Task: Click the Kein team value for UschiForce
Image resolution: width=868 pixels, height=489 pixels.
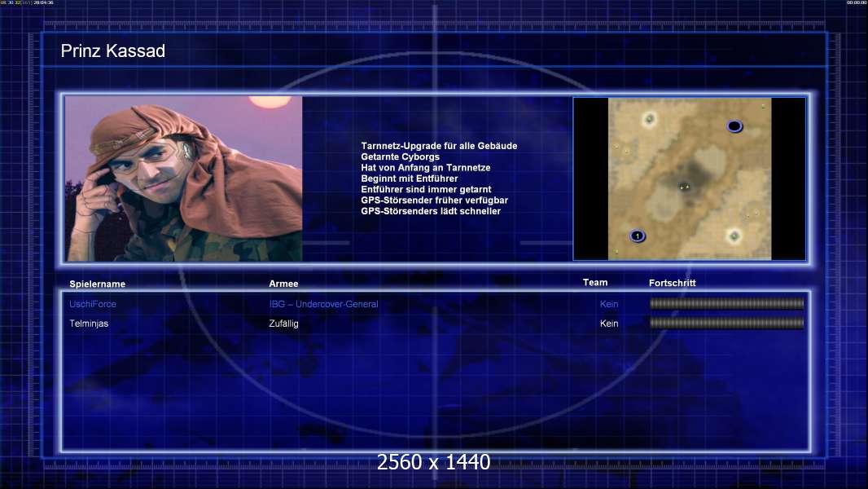Action: (x=609, y=304)
